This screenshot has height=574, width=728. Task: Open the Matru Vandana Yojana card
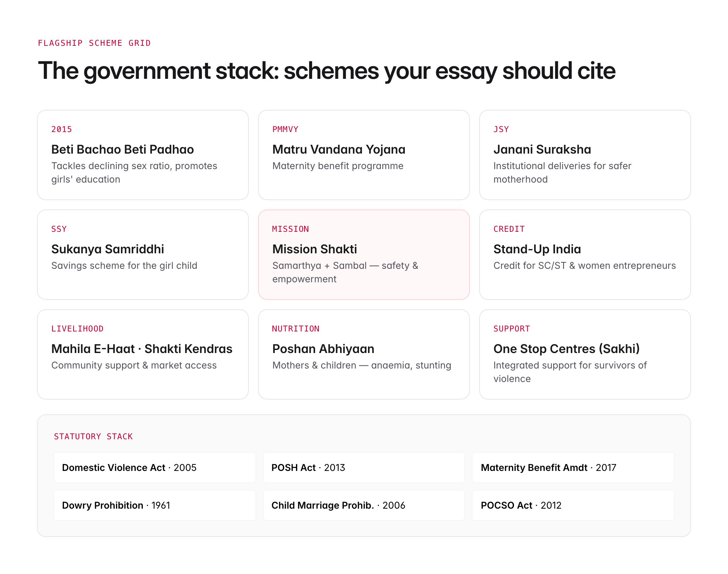364,155
